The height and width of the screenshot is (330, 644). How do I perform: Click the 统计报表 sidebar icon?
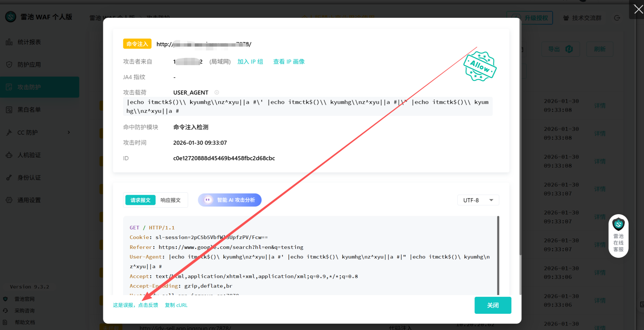coord(9,42)
